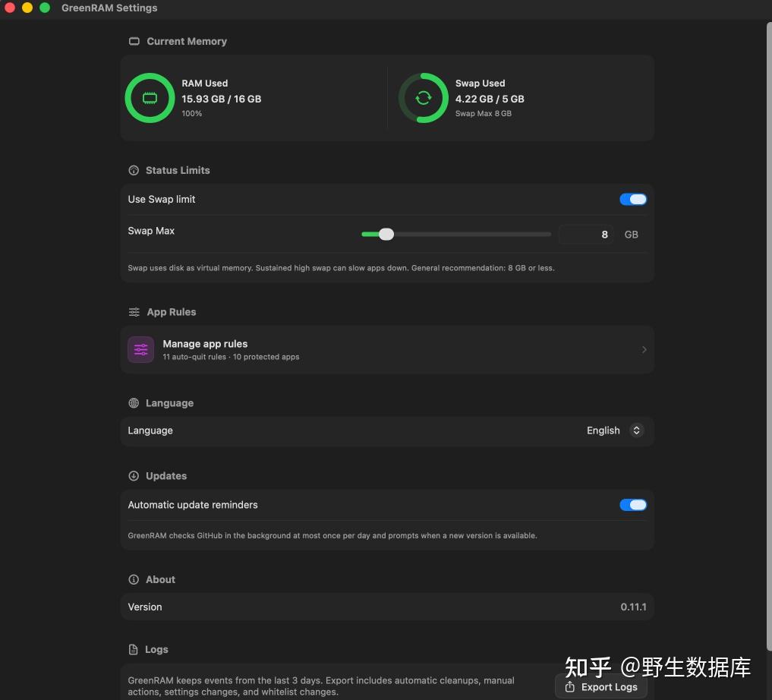Viewport: 772px width, 700px height.
Task: Click the '4.22 GB / 5 GB' value
Action: pos(490,99)
